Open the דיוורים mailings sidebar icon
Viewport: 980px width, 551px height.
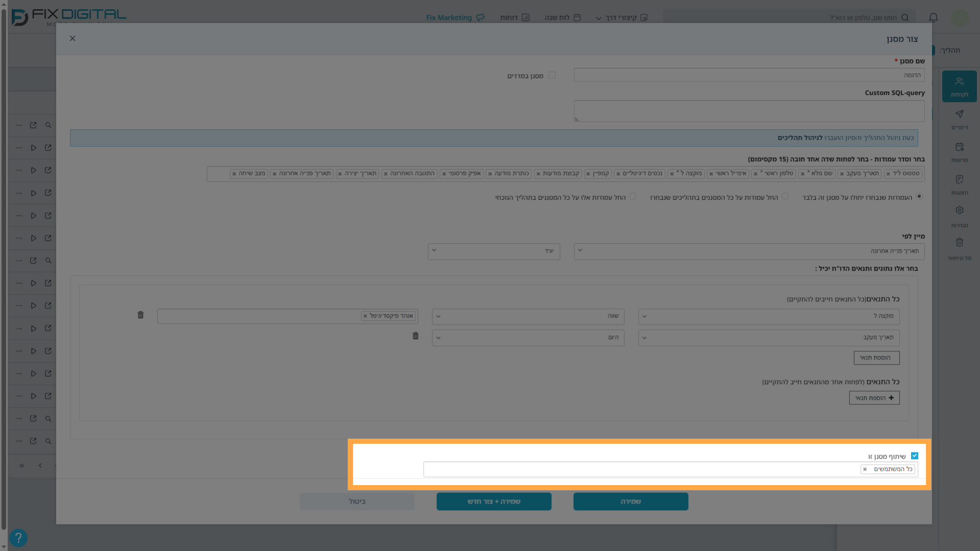[959, 119]
